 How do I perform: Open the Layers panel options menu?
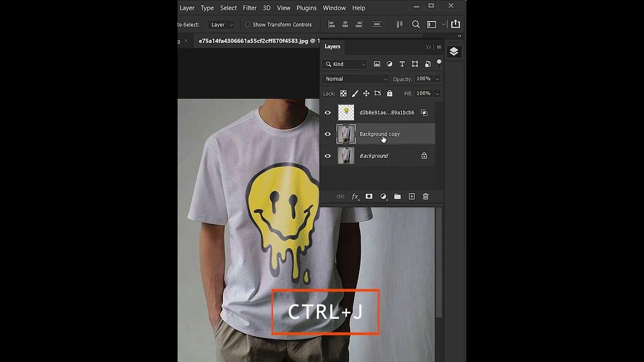tap(439, 47)
